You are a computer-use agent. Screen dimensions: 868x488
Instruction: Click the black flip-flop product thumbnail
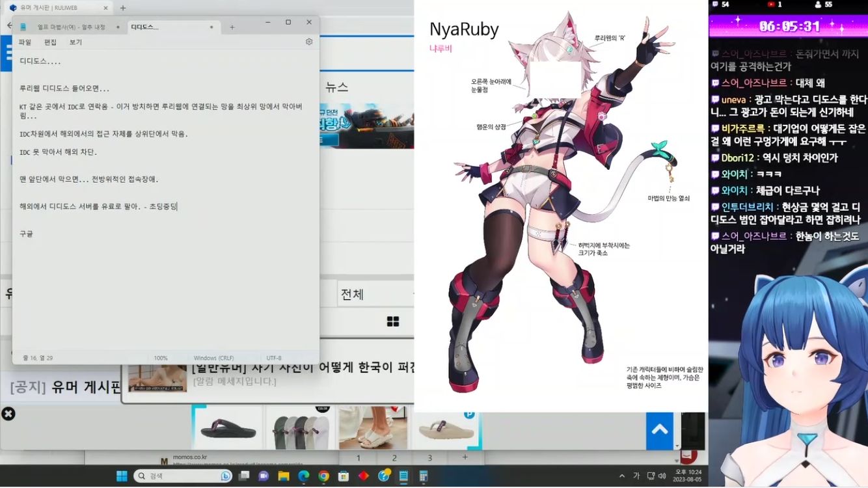point(228,428)
